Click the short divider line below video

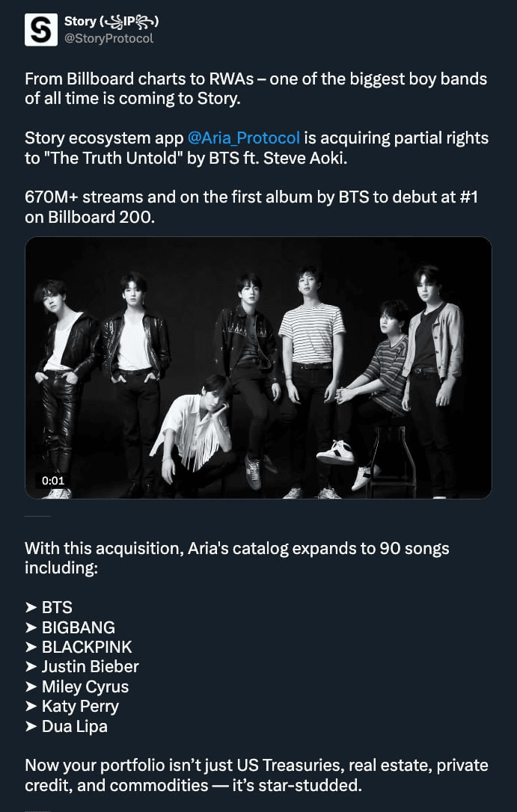coord(37,517)
